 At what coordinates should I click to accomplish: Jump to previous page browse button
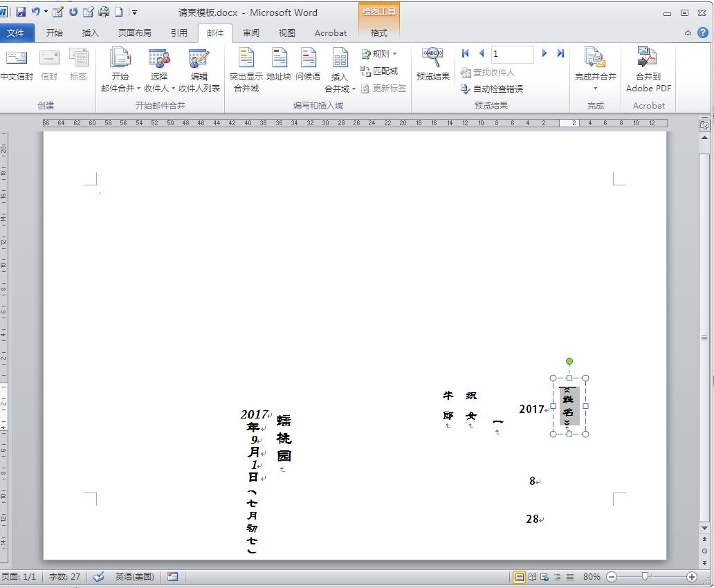(704, 540)
